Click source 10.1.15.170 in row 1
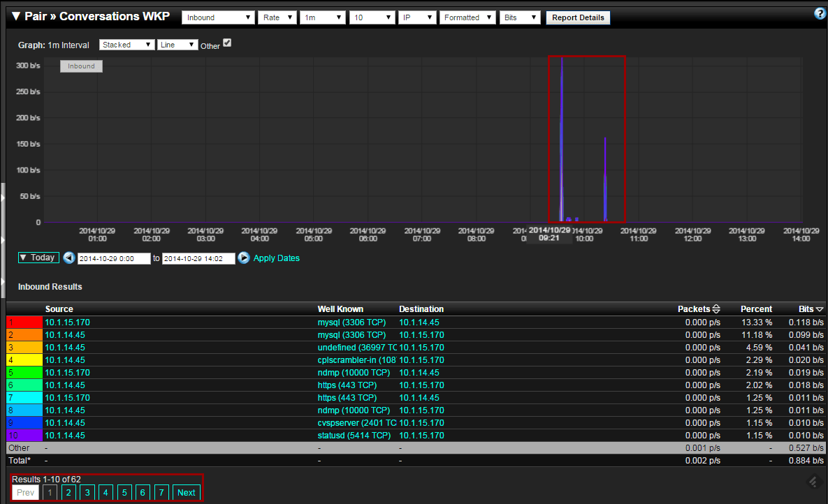The width and height of the screenshot is (828, 504). pos(67,322)
